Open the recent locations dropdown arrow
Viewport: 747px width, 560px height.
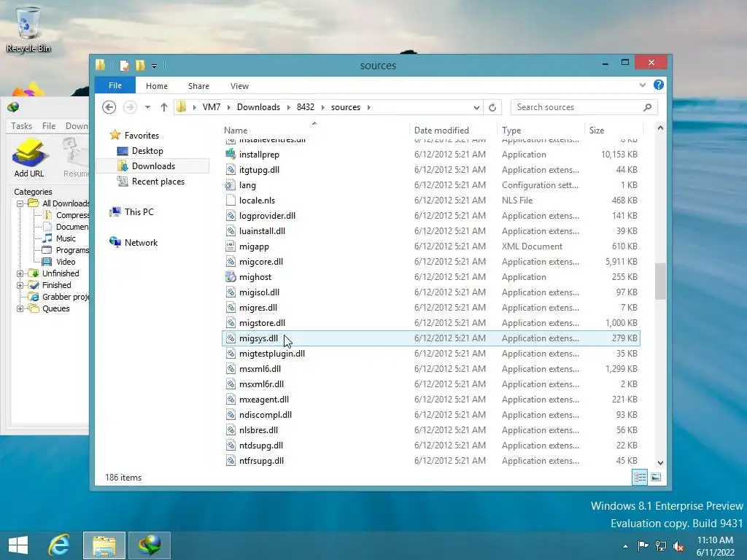[147, 107]
